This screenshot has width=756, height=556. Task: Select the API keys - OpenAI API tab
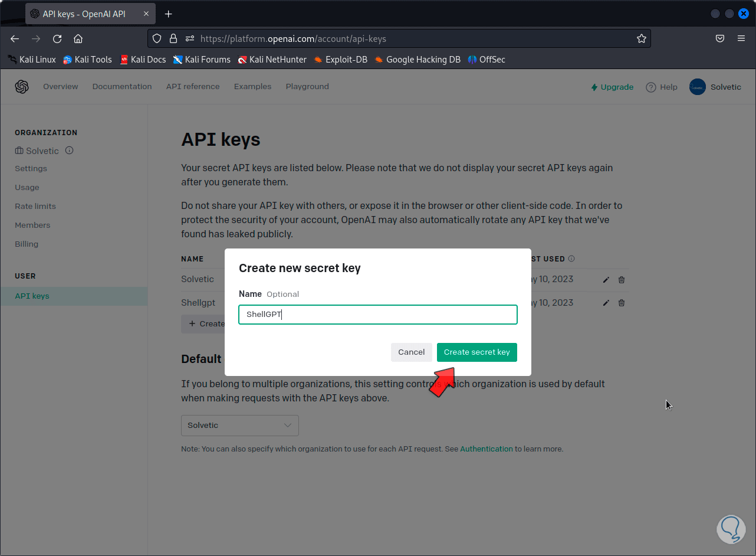(90, 14)
